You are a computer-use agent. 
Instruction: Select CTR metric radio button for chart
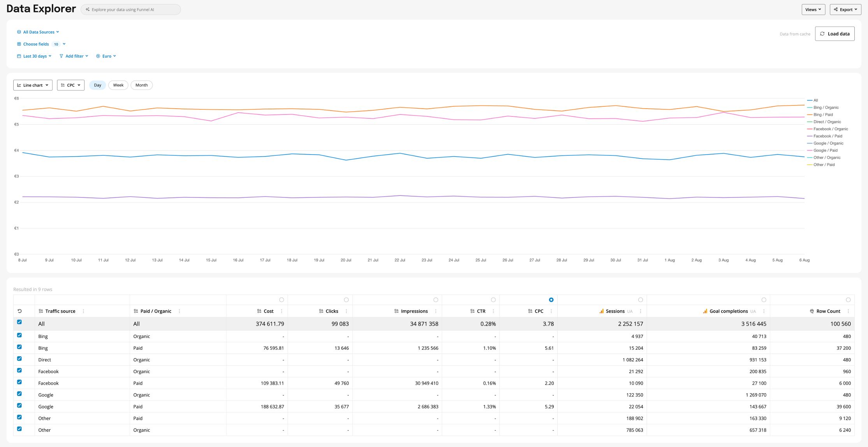coord(493,300)
